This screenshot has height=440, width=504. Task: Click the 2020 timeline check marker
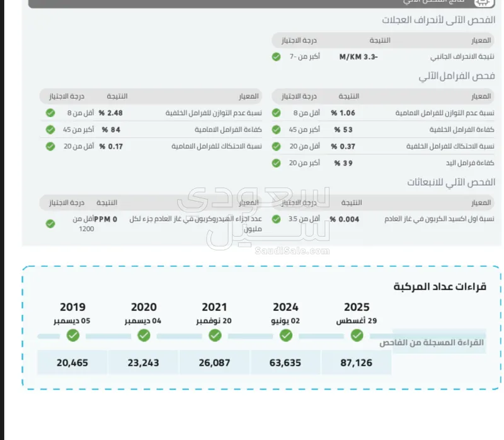tap(144, 336)
